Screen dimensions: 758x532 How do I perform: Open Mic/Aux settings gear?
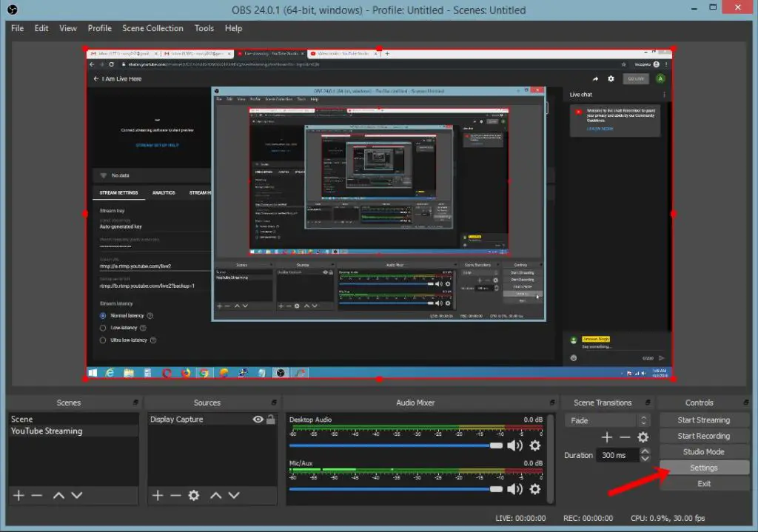[535, 489]
